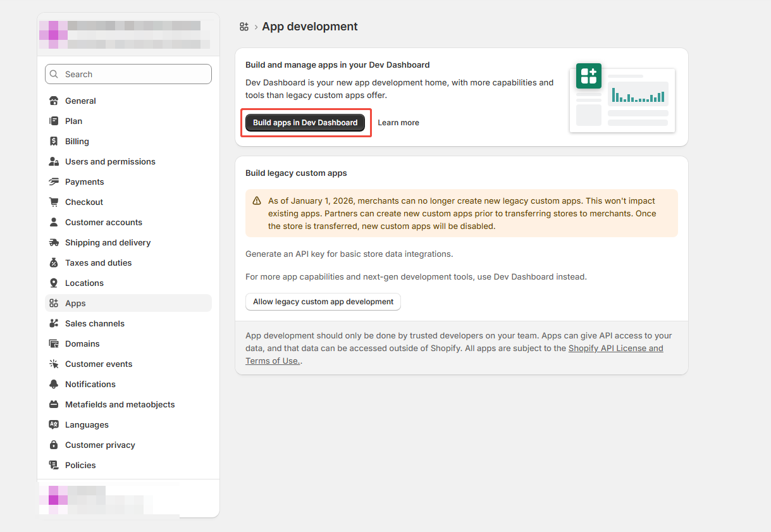Click the Languages translate icon
Image resolution: width=771 pixels, height=532 pixels.
pyautogui.click(x=54, y=424)
